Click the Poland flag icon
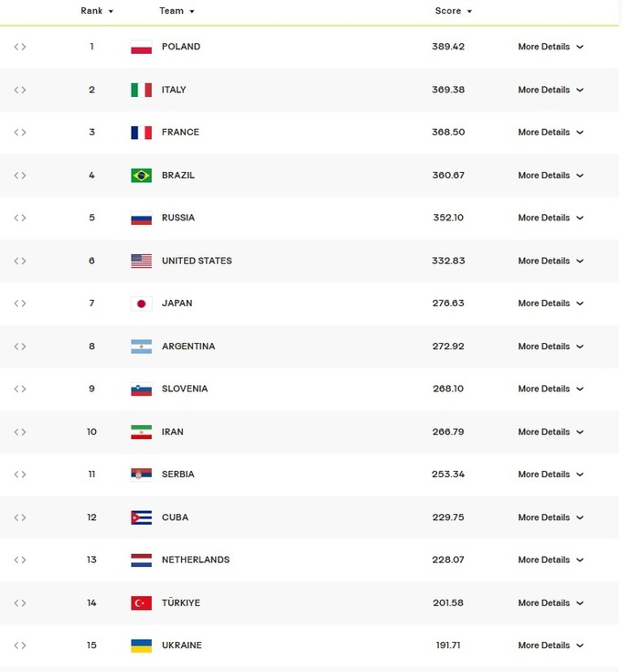This screenshot has height=672, width=622. point(141,47)
